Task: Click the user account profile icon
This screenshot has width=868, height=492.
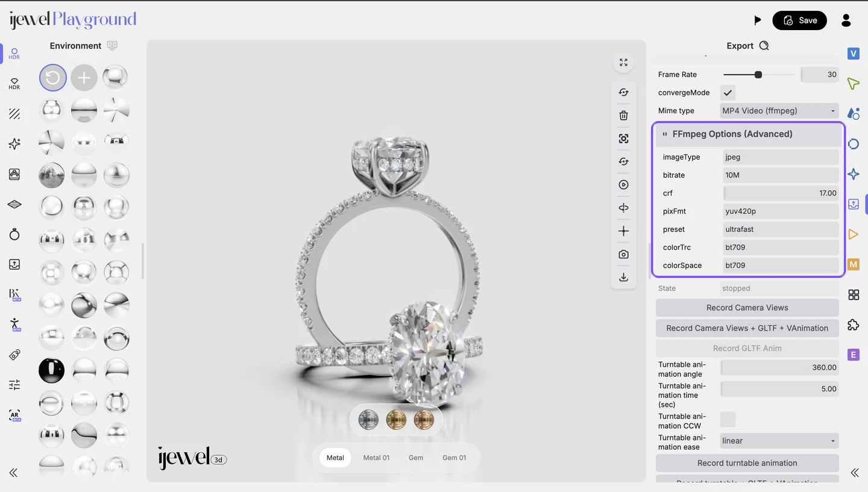Action: coord(846,20)
